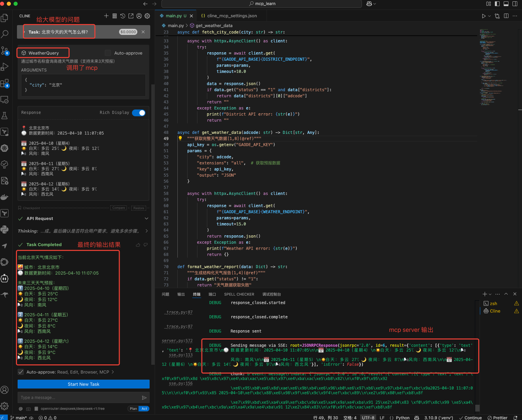Open Source Control view with 6 badge
522x420 pixels.
click(x=5, y=51)
